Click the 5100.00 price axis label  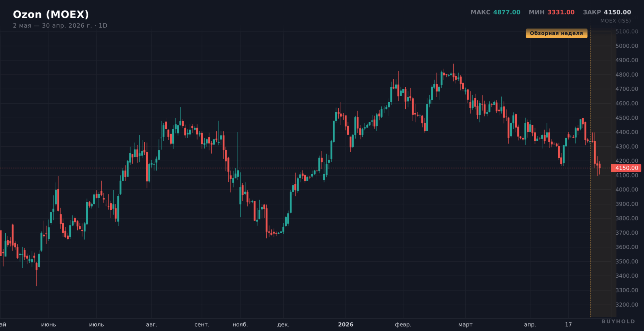pos(627,31)
